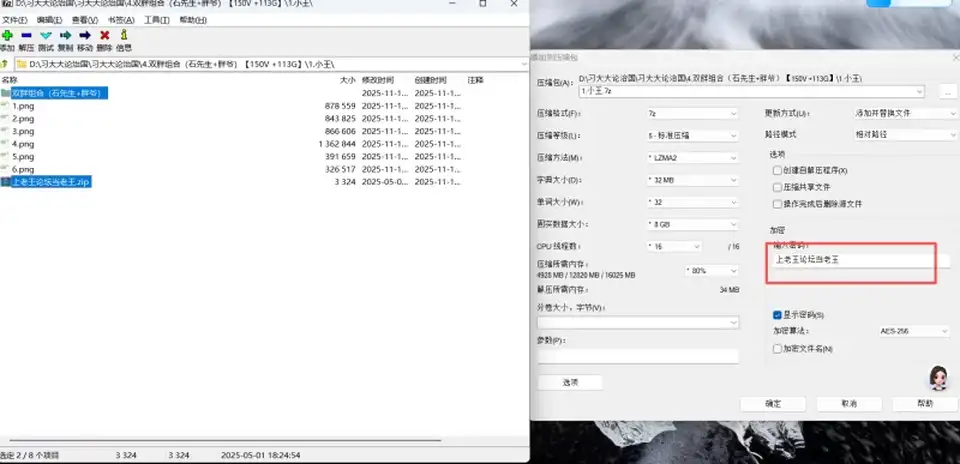Click the up-folder arrow beside address bar
960x464 pixels.
(x=4, y=64)
